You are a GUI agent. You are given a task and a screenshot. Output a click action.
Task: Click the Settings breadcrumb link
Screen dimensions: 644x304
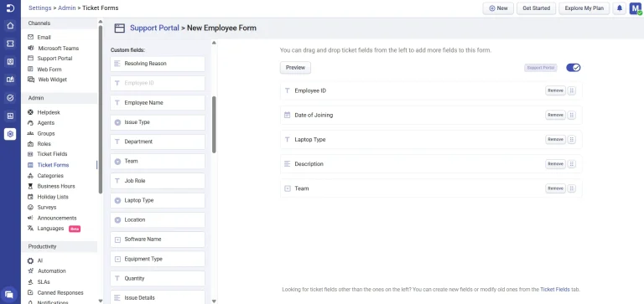40,8
